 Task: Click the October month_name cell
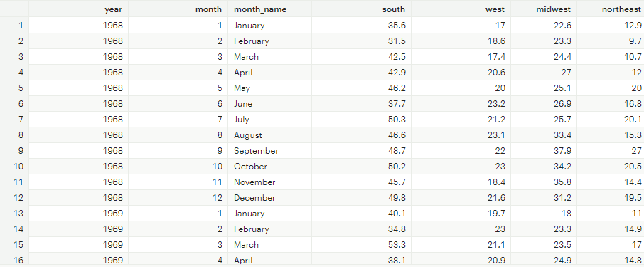coord(269,167)
